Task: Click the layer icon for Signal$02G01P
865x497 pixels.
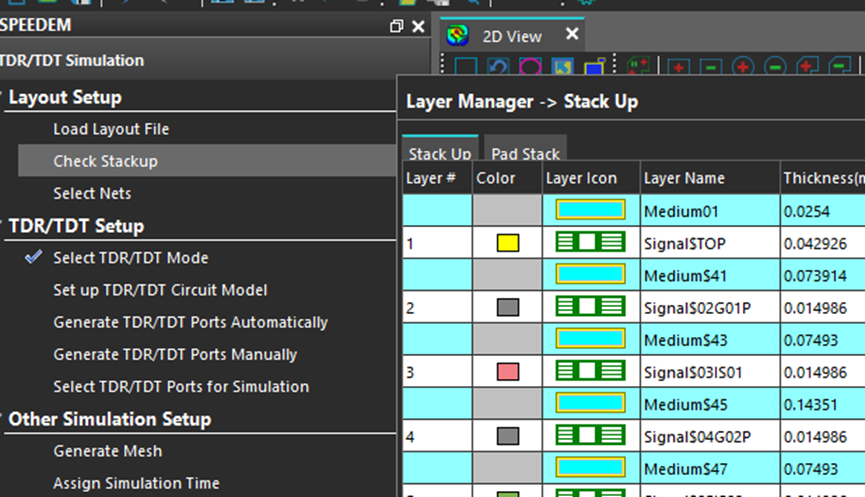Action: (x=590, y=307)
